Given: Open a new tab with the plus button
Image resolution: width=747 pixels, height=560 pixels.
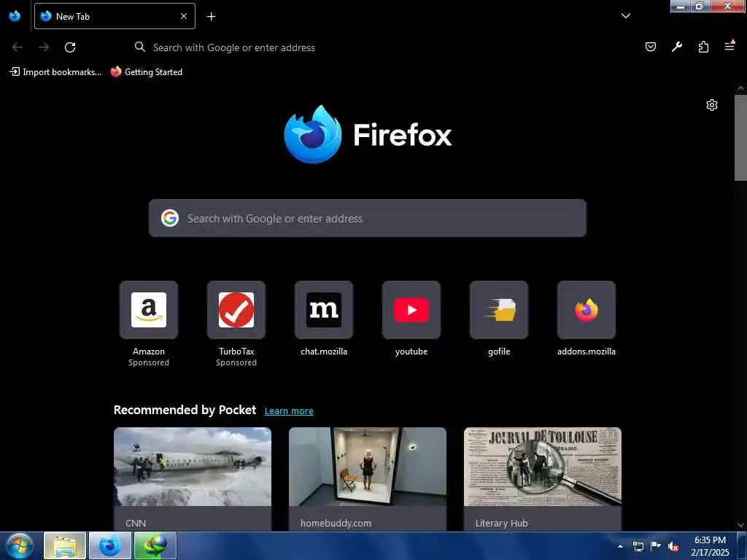Looking at the screenshot, I should tap(211, 16).
